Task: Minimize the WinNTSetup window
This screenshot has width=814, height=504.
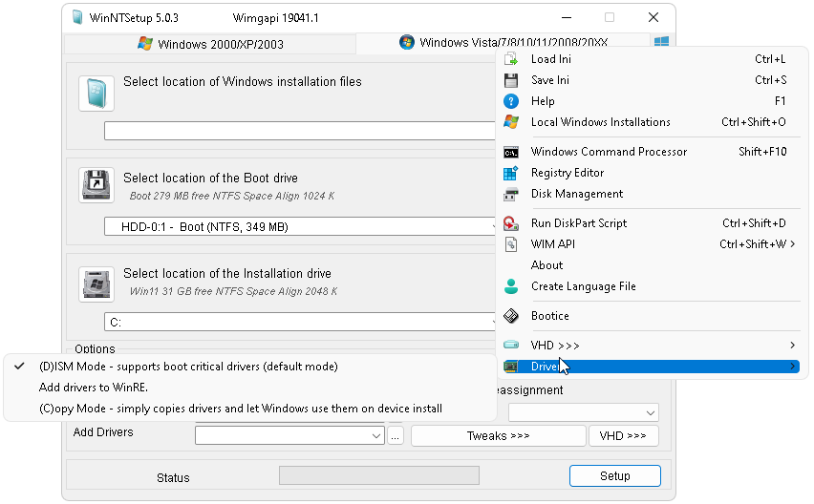Action: point(567,17)
